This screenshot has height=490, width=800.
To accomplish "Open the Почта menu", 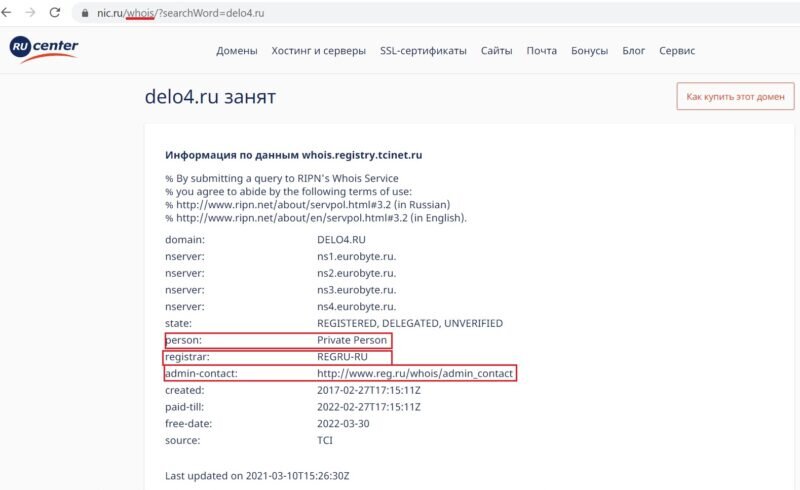I will [541, 51].
